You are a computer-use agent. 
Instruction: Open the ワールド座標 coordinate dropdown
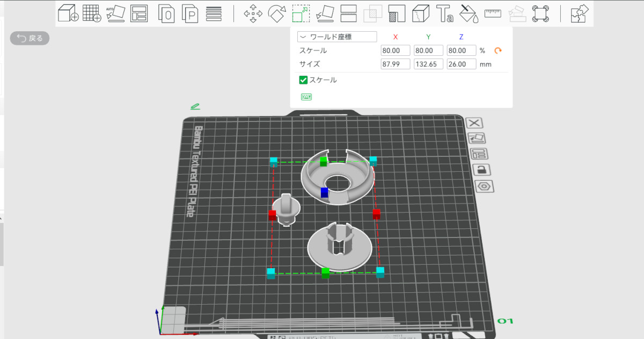[337, 37]
